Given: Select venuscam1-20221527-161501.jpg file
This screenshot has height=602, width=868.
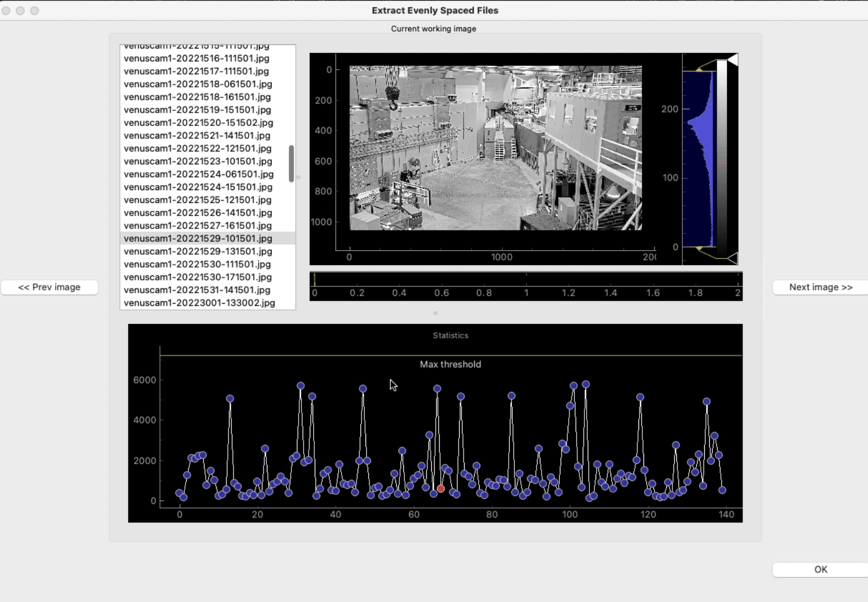Looking at the screenshot, I should [x=198, y=226].
